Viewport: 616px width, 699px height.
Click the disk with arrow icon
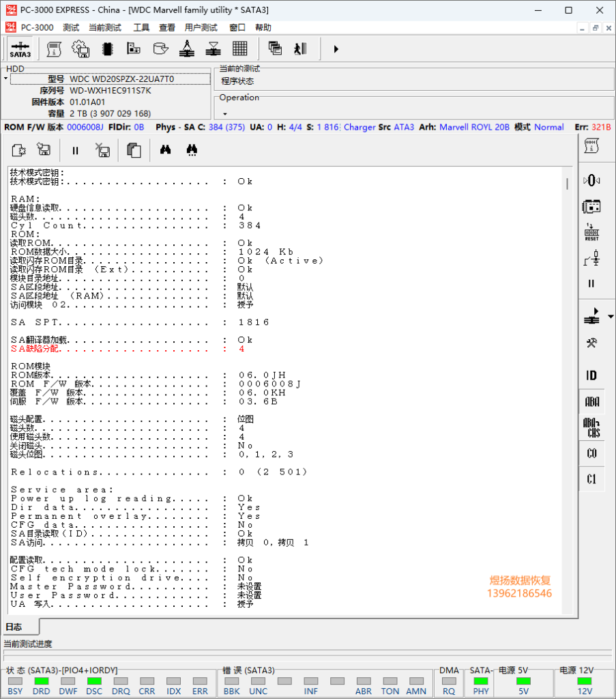tap(160, 48)
